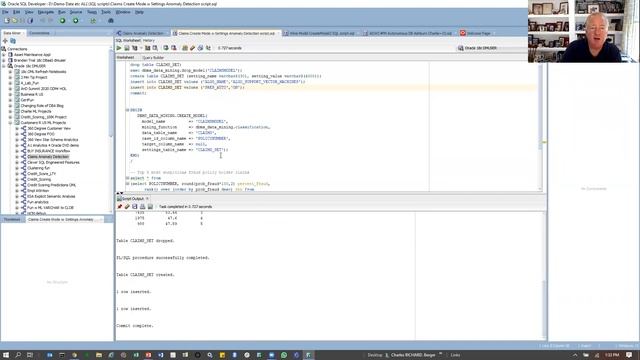
Task: Open WhatsApp from the taskbar
Action: click(x=284, y=355)
